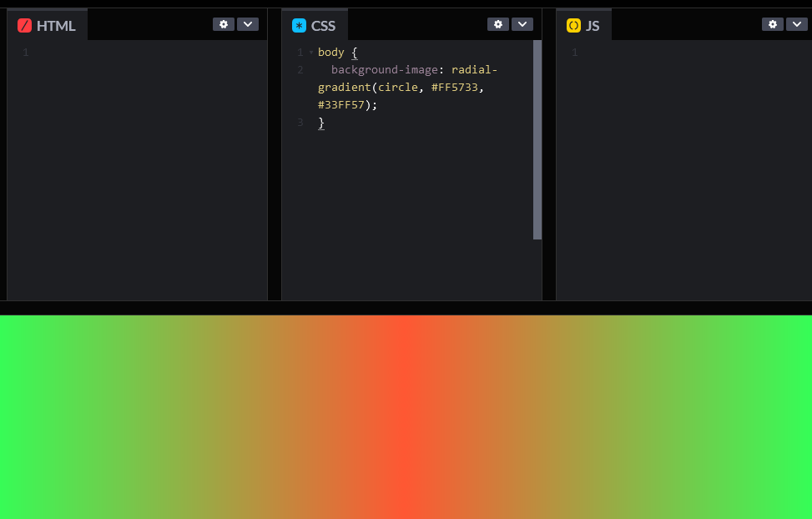Click the red HTML slash icon
Viewport: 812px width, 519px height.
click(x=24, y=25)
